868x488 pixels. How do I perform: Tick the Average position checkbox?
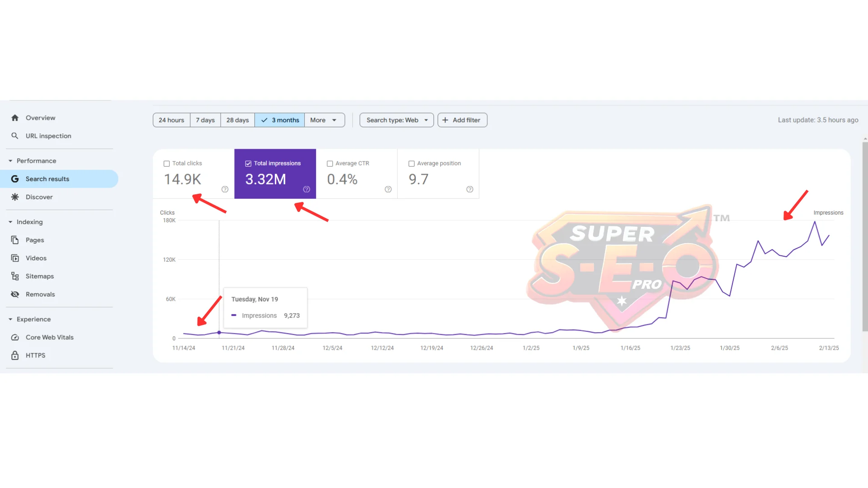click(411, 164)
